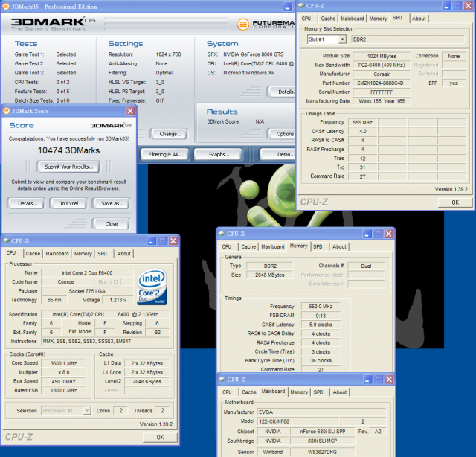Minimize the CPU-Z CPU window
The image size is (476, 457).
click(x=152, y=241)
